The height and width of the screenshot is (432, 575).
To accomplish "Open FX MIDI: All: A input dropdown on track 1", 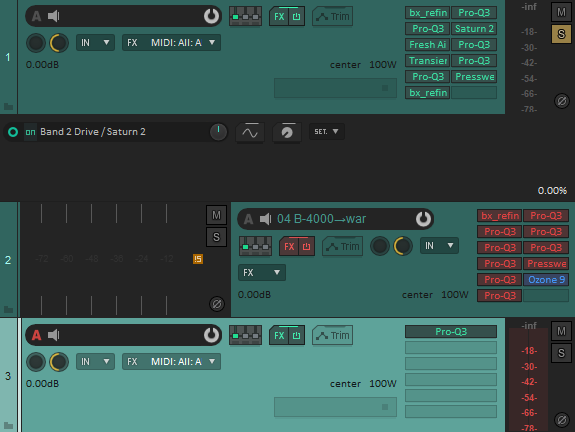I will [x=171, y=43].
